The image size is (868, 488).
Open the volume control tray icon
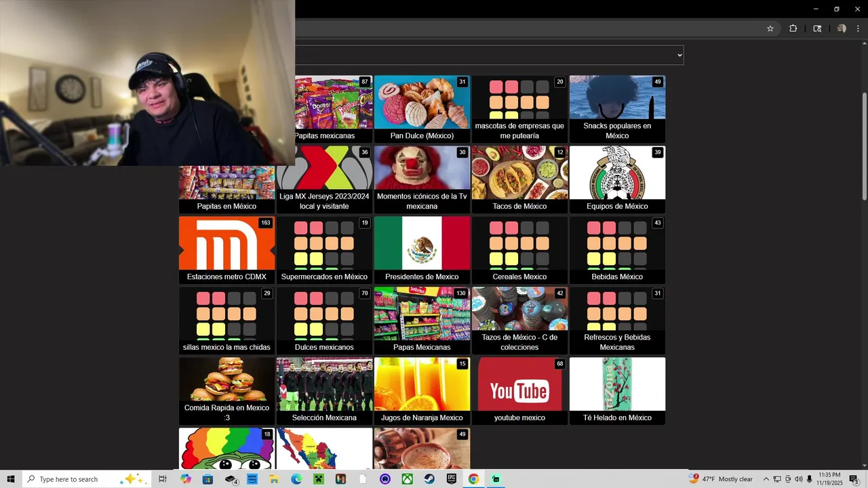[x=798, y=479]
